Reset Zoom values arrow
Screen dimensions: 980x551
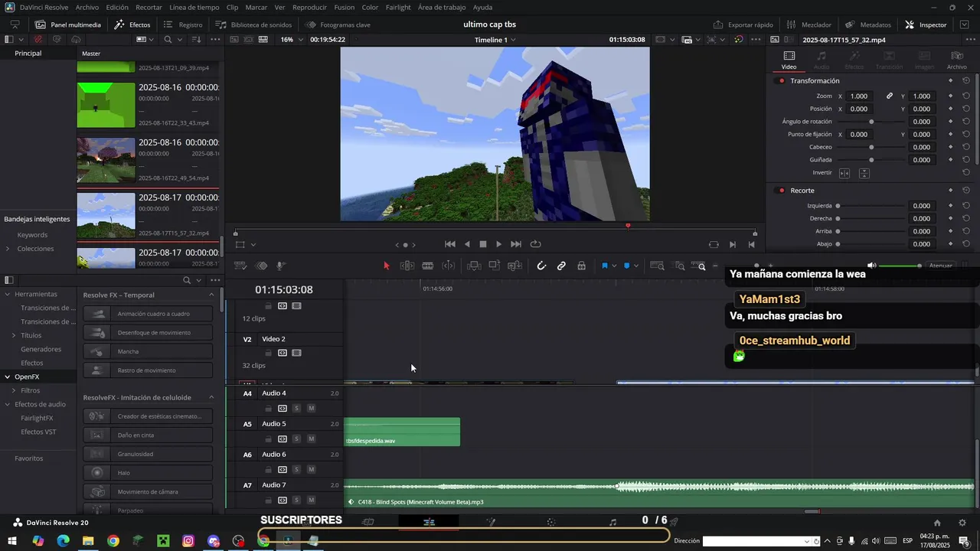click(x=966, y=96)
